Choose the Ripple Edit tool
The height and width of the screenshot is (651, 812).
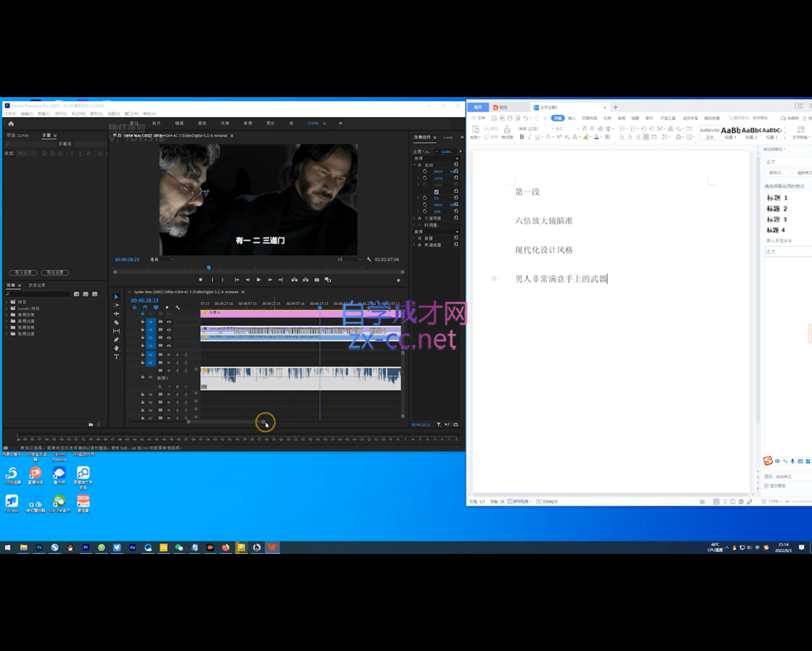(117, 314)
